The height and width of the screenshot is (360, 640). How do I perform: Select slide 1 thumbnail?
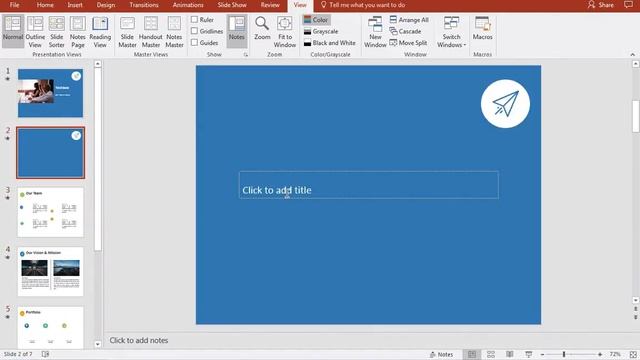coord(50,93)
